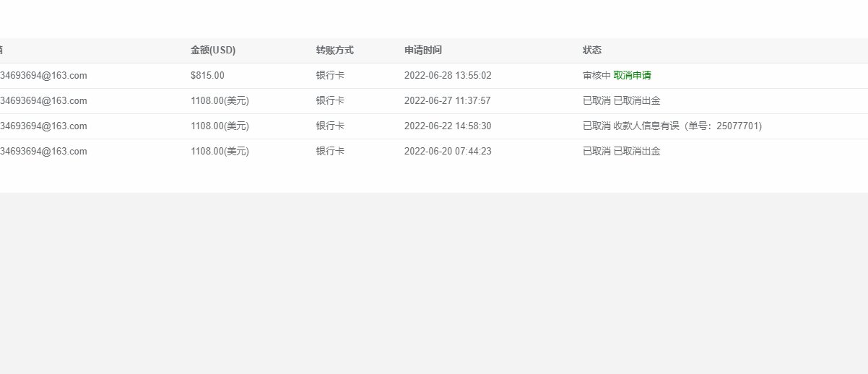
Task: Click 1108.00(美元) in the 2022-06-22 row
Action: coord(220,126)
